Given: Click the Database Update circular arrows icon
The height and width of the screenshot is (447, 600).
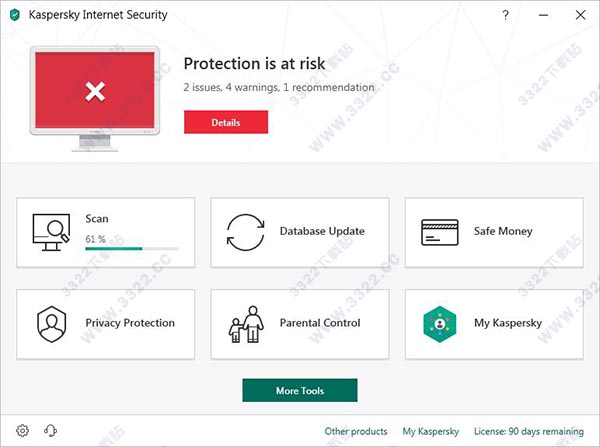Looking at the screenshot, I should 245,231.
